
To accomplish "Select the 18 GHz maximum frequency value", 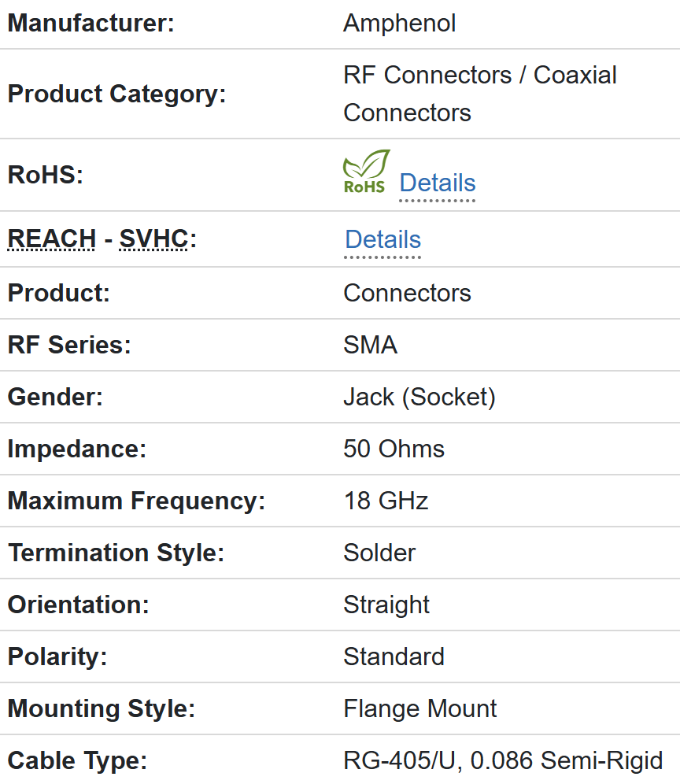I will tap(386, 501).
